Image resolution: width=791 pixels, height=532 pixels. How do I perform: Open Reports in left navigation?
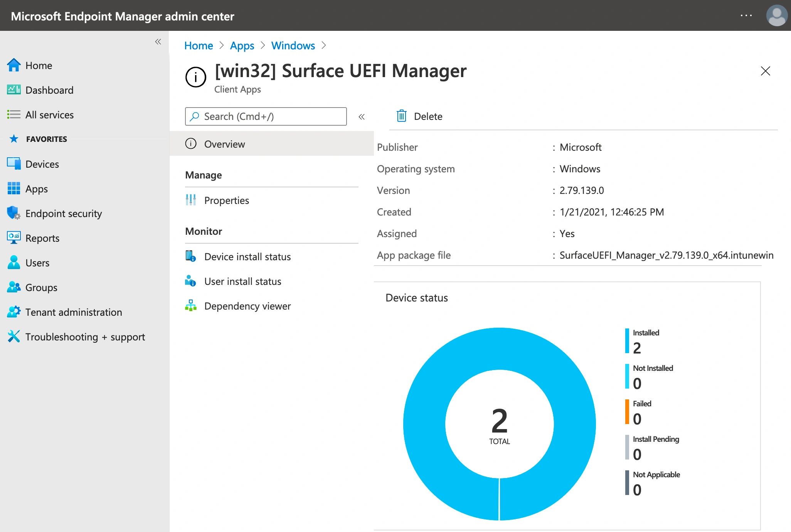42,238
